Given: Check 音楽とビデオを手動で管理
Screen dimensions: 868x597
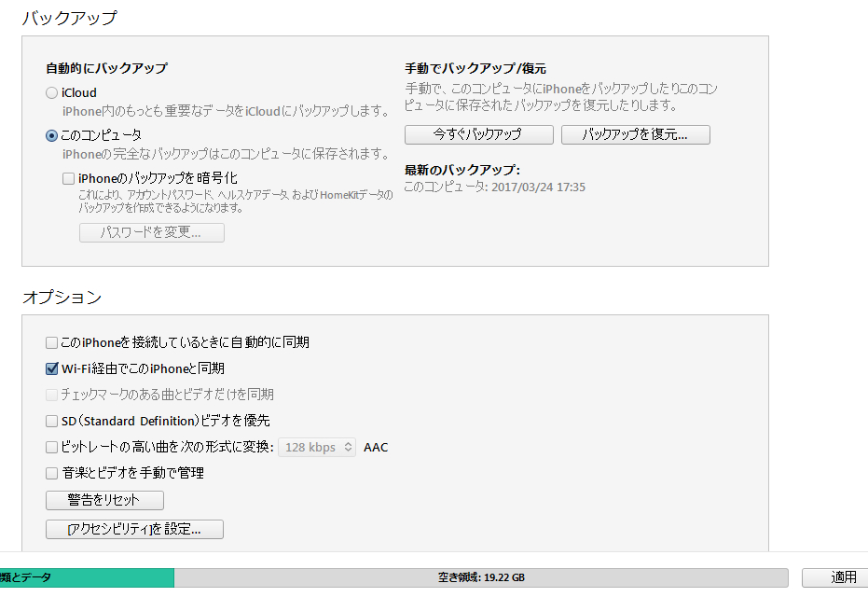Looking at the screenshot, I should pos(51,473).
